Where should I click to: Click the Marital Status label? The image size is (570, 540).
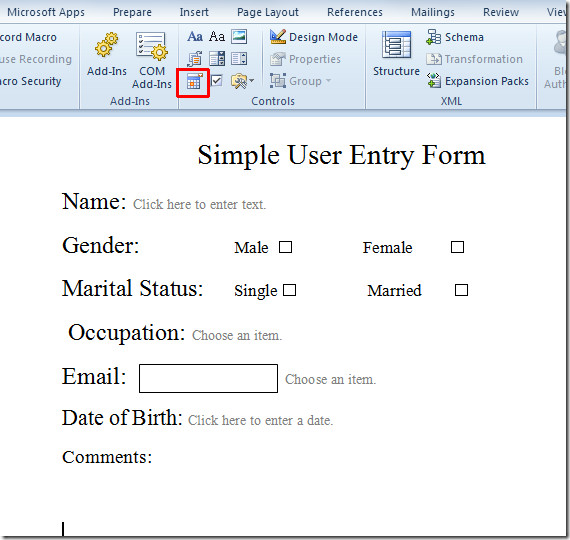tap(132, 289)
